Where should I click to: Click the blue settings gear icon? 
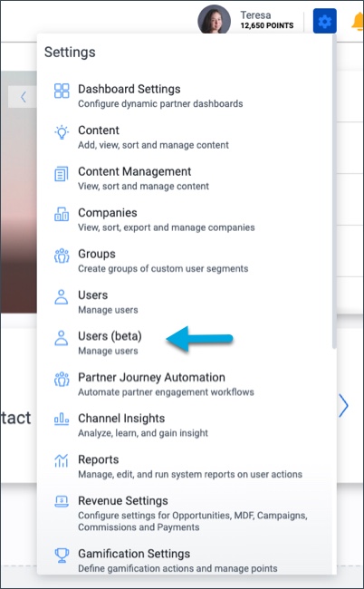pos(324,22)
